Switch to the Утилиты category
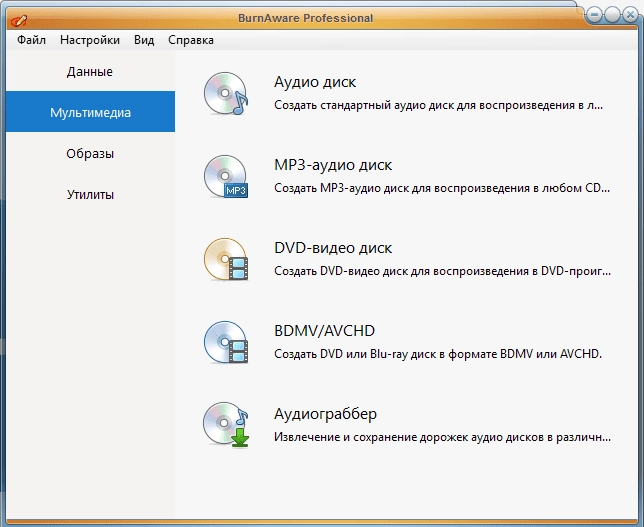Viewport: 644px width, 527px height. 90,194
